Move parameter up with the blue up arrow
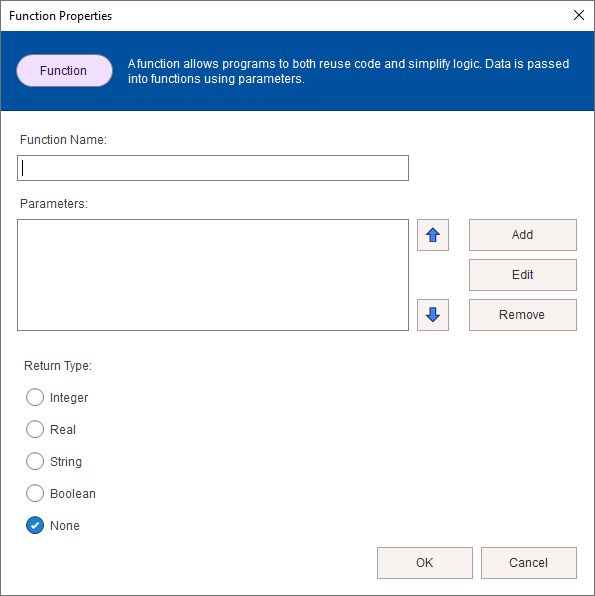Image resolution: width=595 pixels, height=596 pixels. [x=433, y=235]
